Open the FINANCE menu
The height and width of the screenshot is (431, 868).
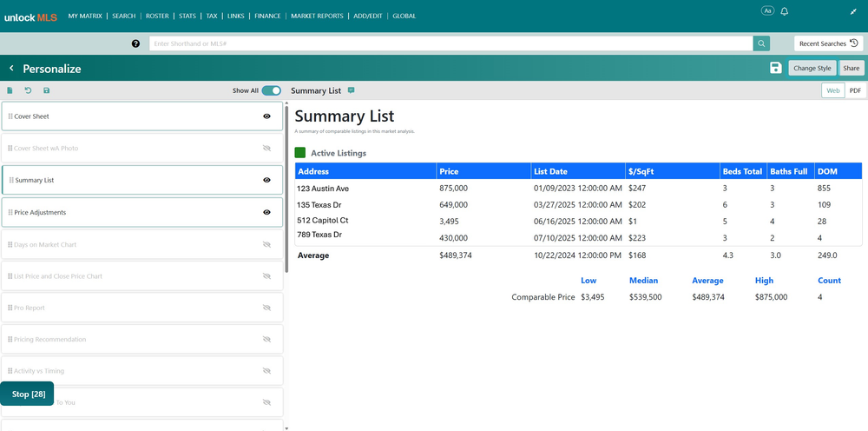coord(267,16)
